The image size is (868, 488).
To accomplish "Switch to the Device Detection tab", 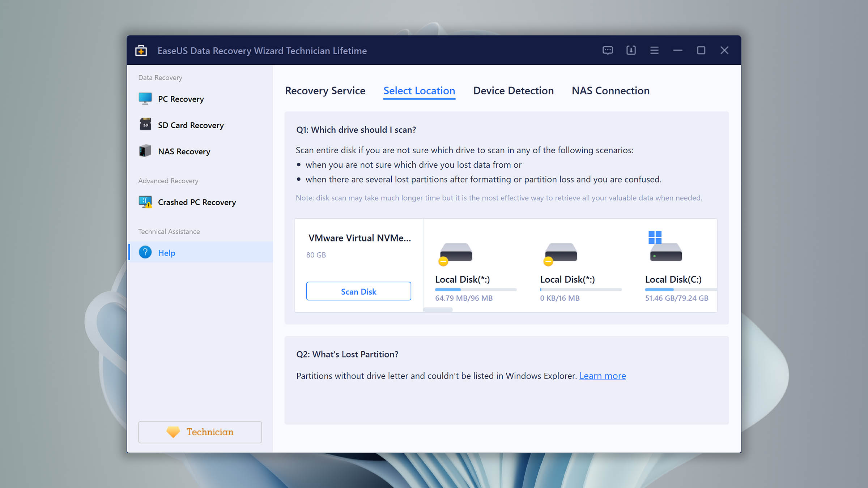I will [x=513, y=91].
